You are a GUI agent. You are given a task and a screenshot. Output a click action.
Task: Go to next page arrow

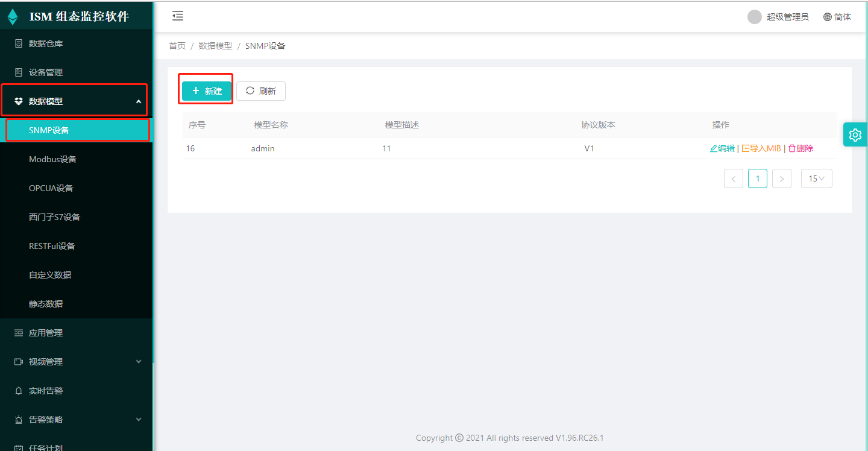pyautogui.click(x=782, y=178)
